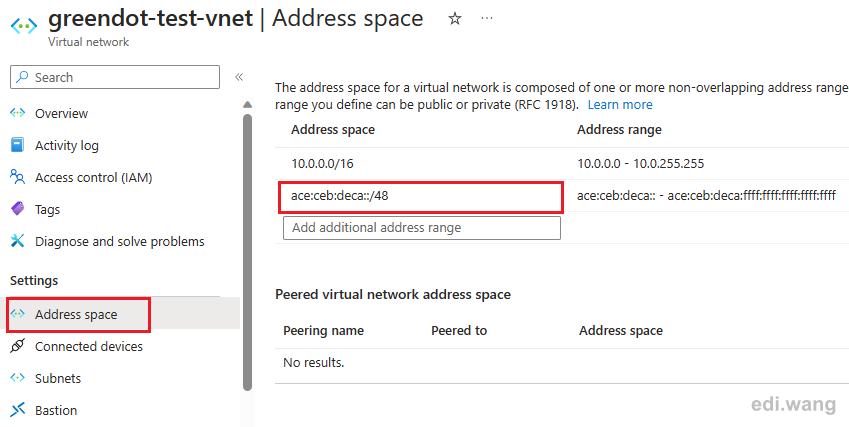Screen dimensions: 849x427
Task: Click the Connected devices plug icon
Action: (x=17, y=346)
